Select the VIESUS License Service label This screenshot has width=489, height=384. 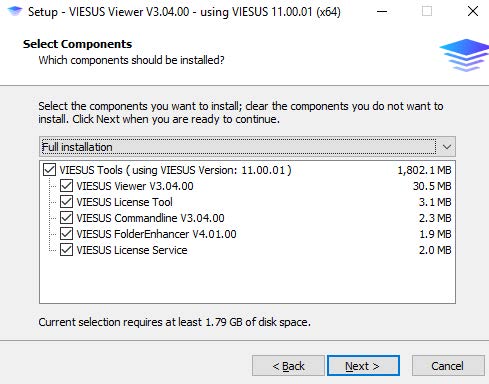tap(132, 250)
